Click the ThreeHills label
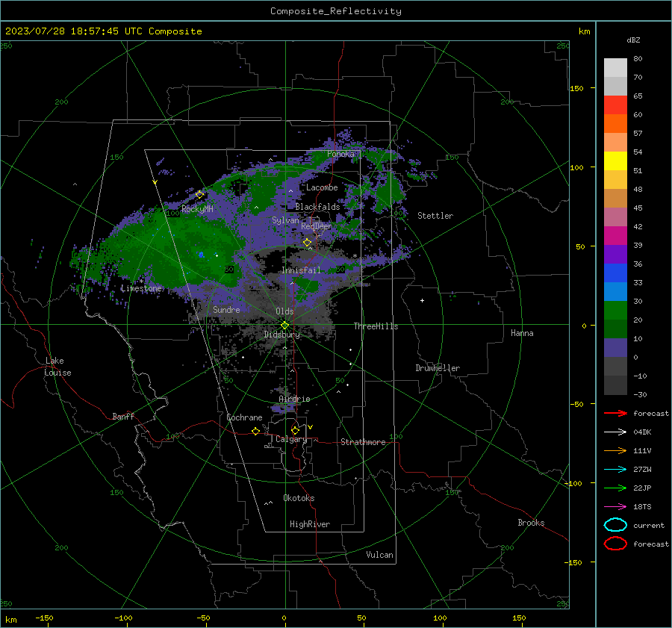Screen dimensions: 672x628 click(x=376, y=326)
